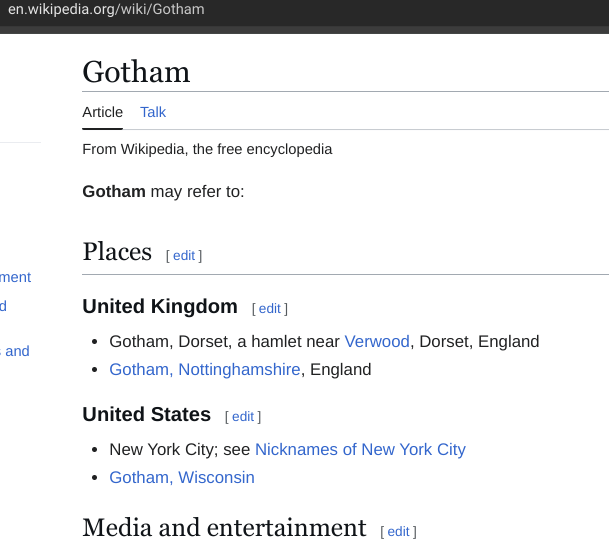Click the 'From Wikipedia, the free encyclopedia' tagline
Image resolution: width=609 pixels, height=548 pixels.
coord(207,150)
